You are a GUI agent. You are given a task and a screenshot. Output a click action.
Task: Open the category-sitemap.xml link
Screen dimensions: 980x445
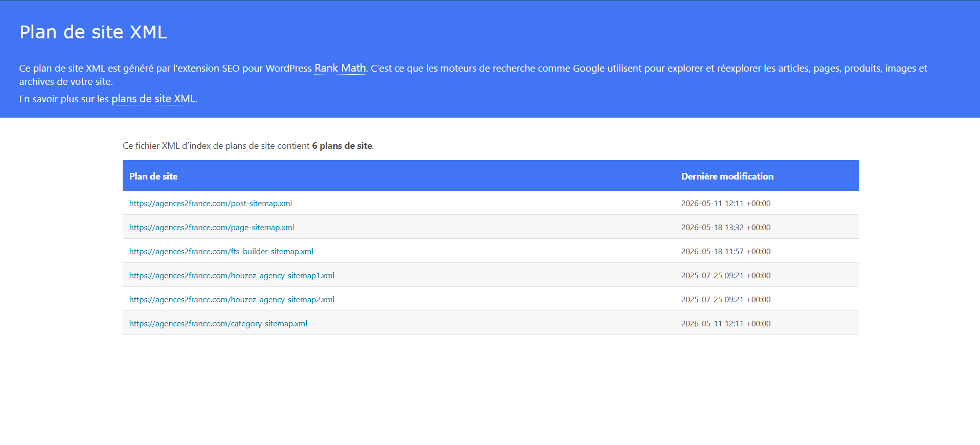[x=218, y=323]
